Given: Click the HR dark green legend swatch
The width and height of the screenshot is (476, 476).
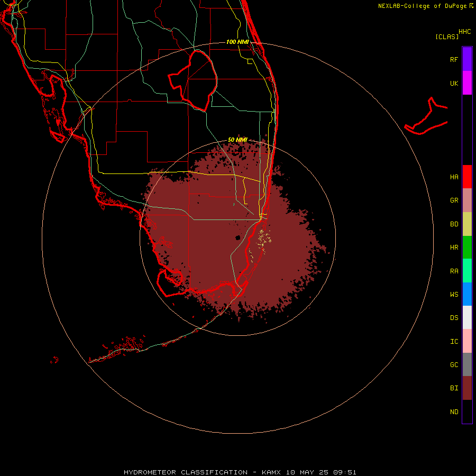Looking at the screenshot, I should [x=467, y=247].
